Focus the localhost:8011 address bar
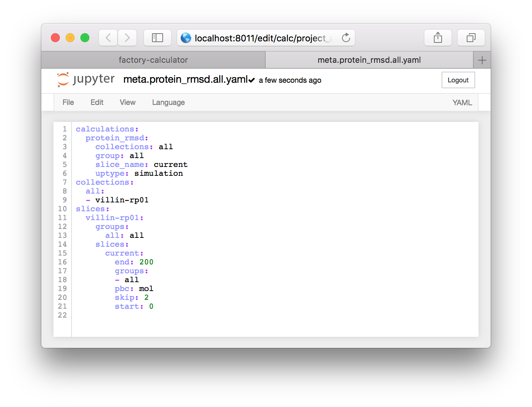Screen dimensions: 532x407 pos(266,38)
